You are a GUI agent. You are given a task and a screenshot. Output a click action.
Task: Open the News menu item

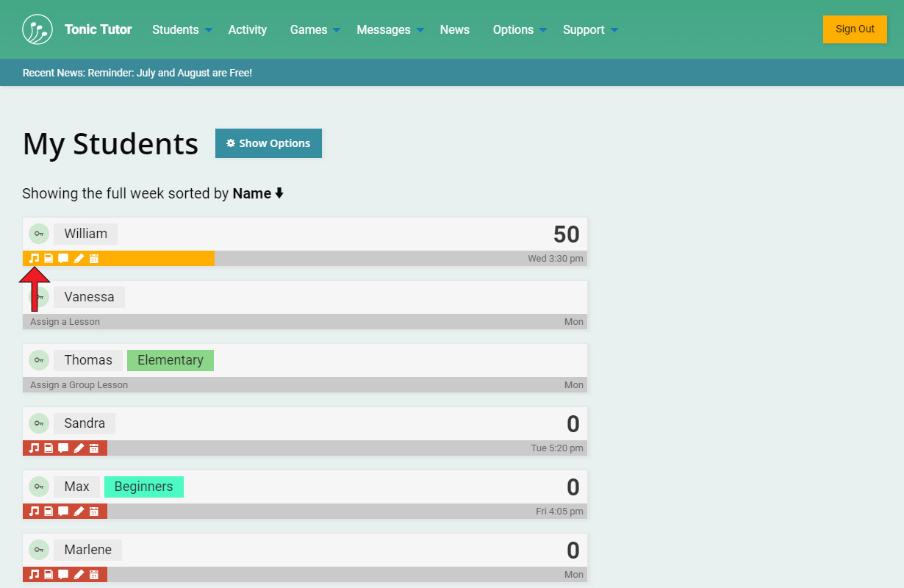pos(454,30)
